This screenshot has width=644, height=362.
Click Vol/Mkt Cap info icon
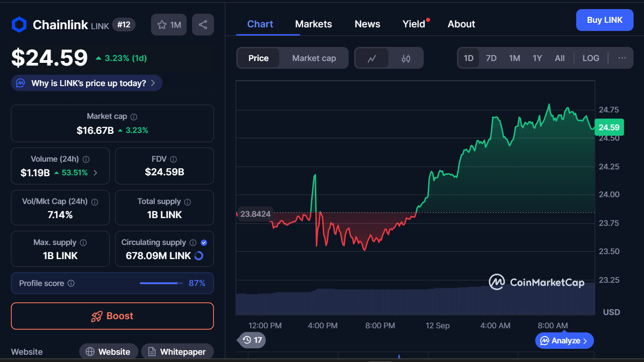(x=95, y=202)
